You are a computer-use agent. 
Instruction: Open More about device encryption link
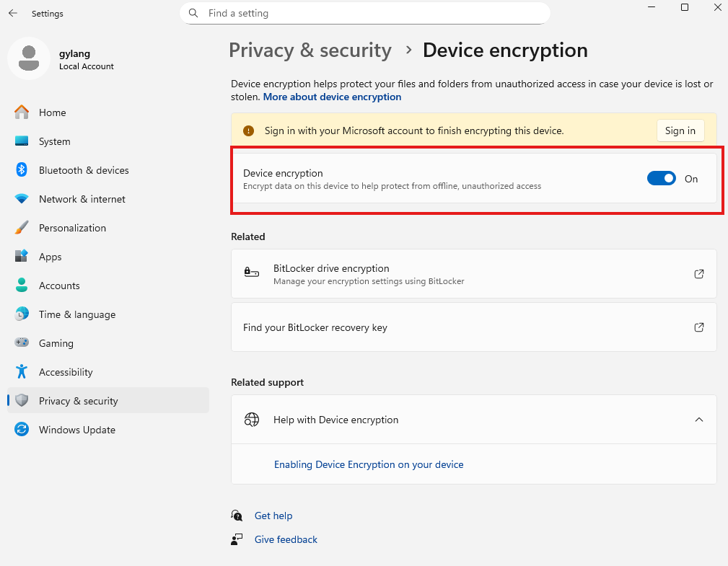click(x=332, y=97)
